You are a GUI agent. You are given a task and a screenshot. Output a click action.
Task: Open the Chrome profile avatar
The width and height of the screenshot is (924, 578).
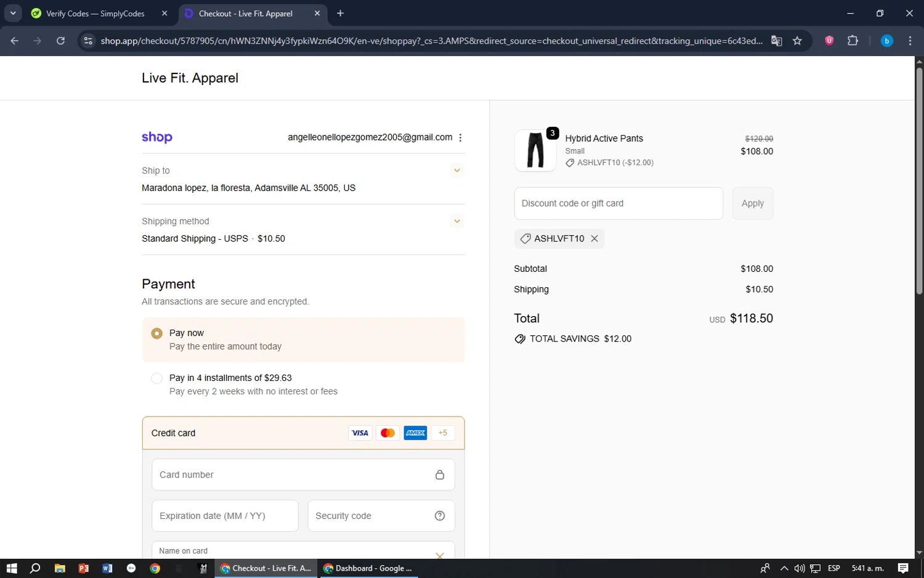click(886, 41)
